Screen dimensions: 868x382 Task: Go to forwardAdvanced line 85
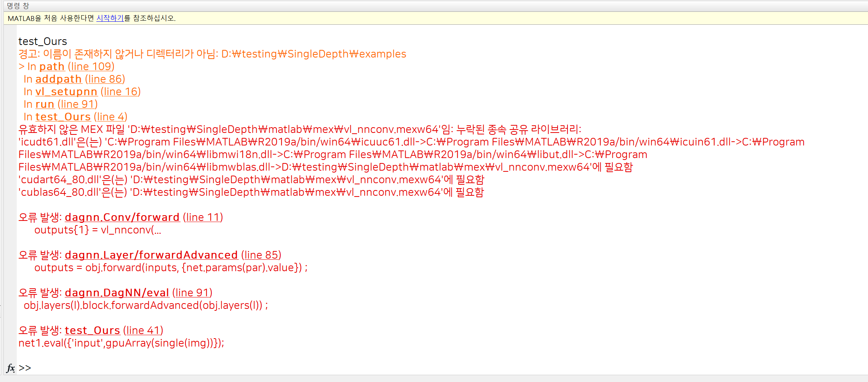[261, 255]
